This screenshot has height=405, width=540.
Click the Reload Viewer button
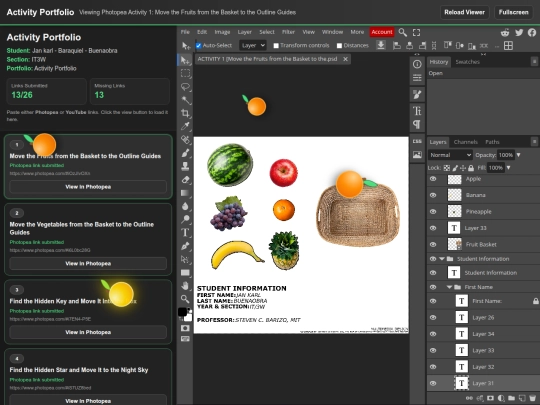tap(464, 12)
